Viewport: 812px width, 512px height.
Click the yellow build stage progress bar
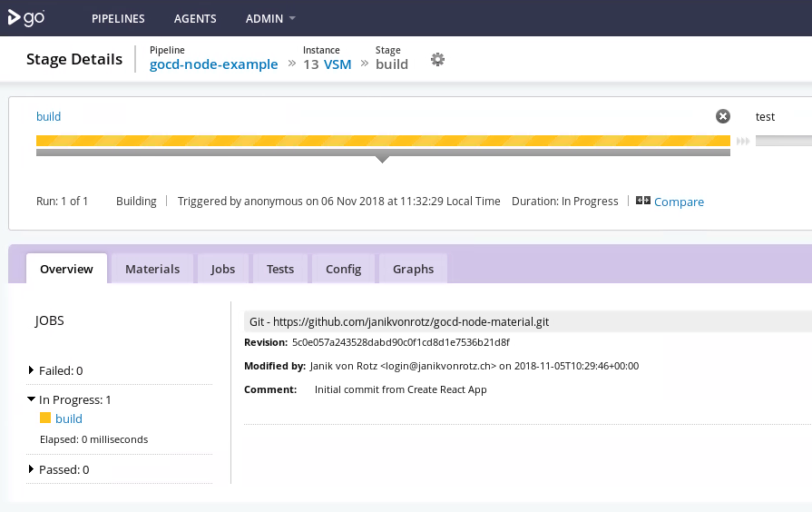[x=383, y=141]
